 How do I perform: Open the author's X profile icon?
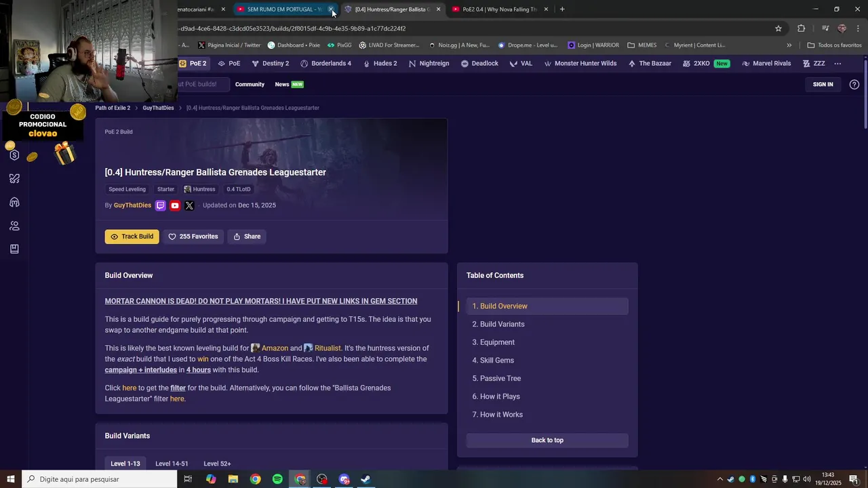[x=189, y=205]
